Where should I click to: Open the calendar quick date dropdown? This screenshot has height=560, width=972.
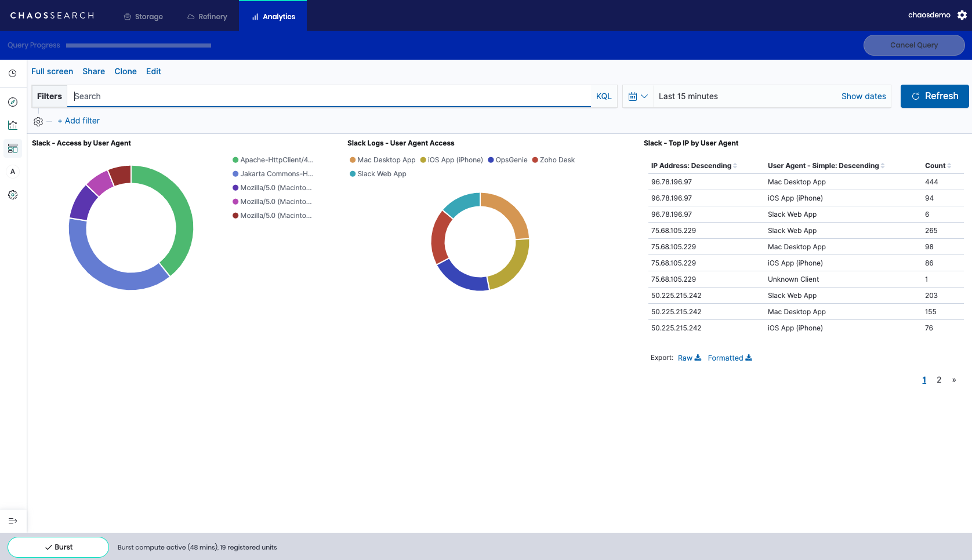638,96
